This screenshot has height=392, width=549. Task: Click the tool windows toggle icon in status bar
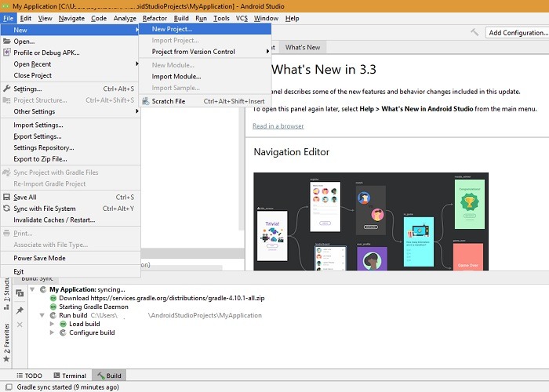[8, 387]
